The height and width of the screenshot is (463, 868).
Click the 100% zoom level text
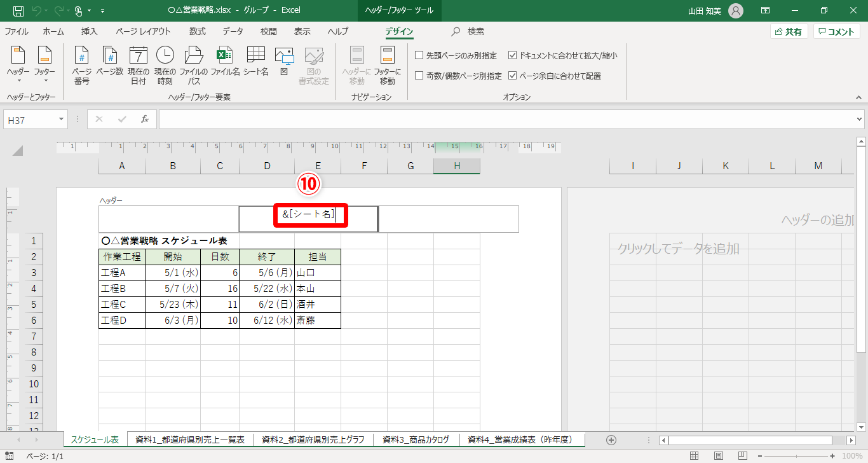(x=852, y=456)
